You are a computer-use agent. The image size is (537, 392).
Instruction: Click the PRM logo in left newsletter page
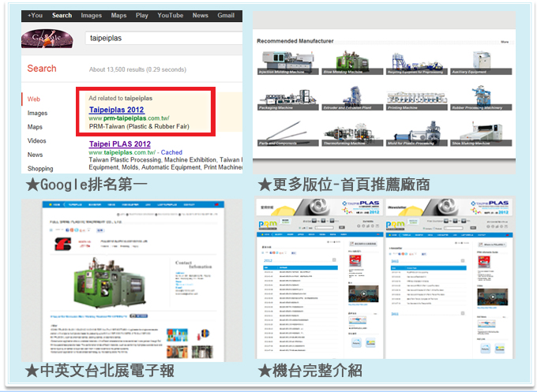[x=268, y=224]
